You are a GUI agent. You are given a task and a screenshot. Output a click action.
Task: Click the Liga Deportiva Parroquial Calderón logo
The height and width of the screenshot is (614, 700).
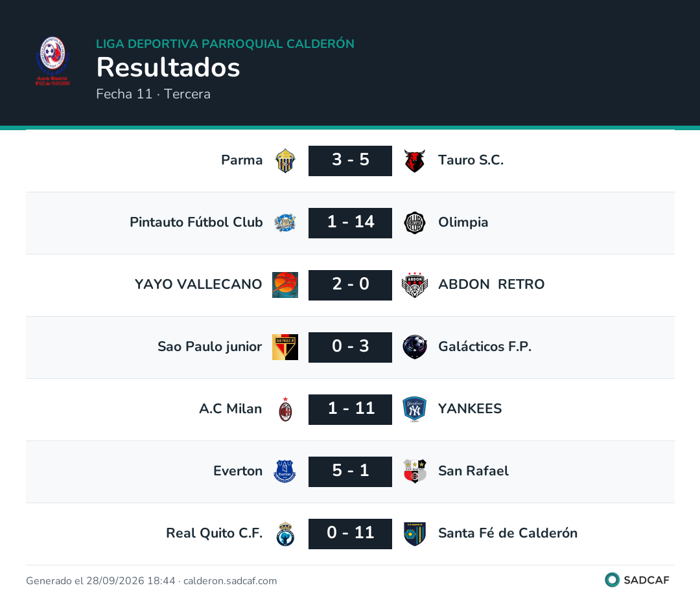[52, 62]
